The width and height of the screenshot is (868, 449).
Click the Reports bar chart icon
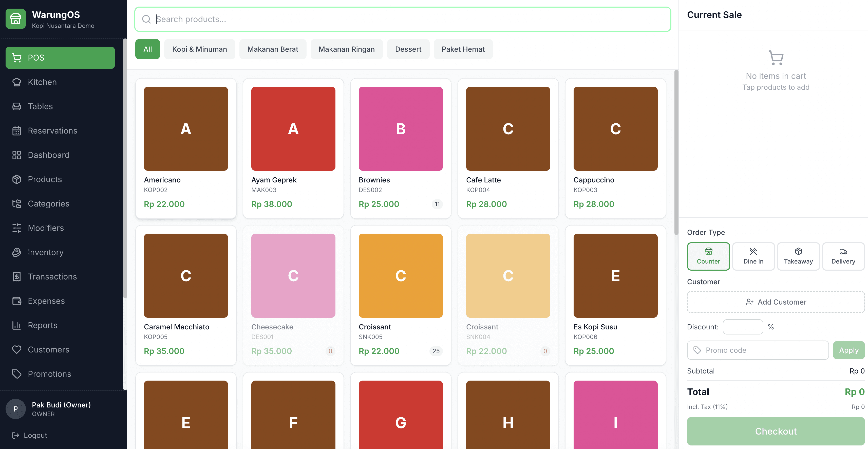[16, 325]
